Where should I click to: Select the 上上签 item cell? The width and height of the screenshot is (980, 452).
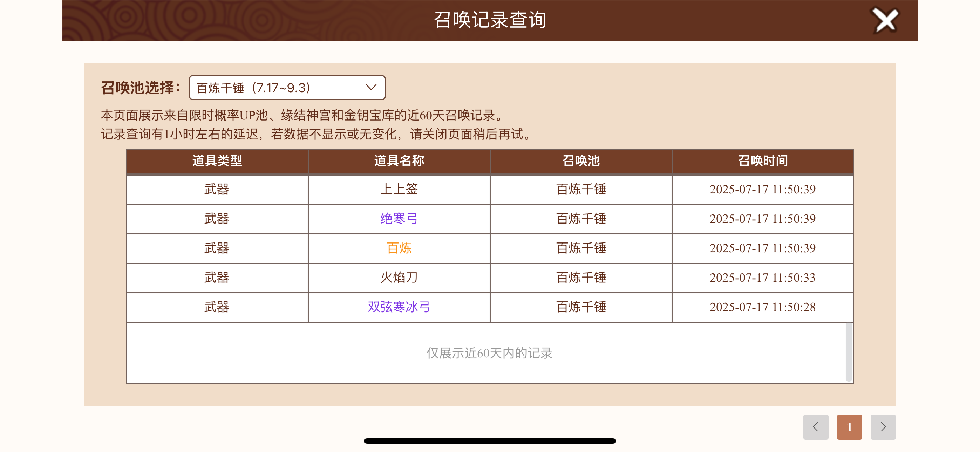(x=399, y=190)
